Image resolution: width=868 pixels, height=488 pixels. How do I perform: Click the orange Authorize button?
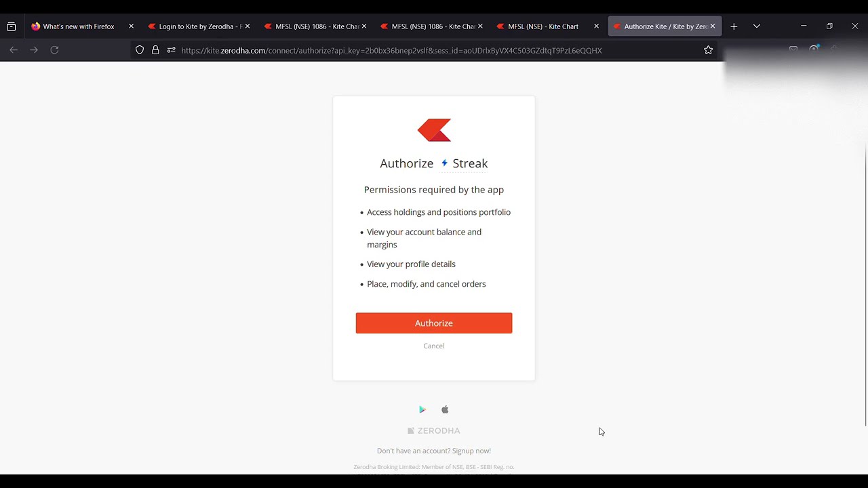[x=434, y=323]
